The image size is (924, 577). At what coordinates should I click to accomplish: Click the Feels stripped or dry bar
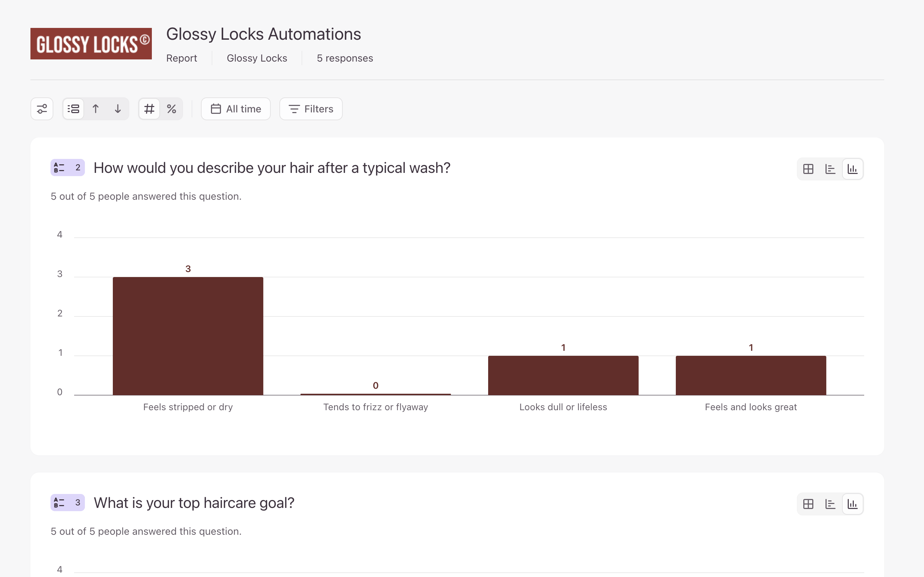tap(188, 336)
